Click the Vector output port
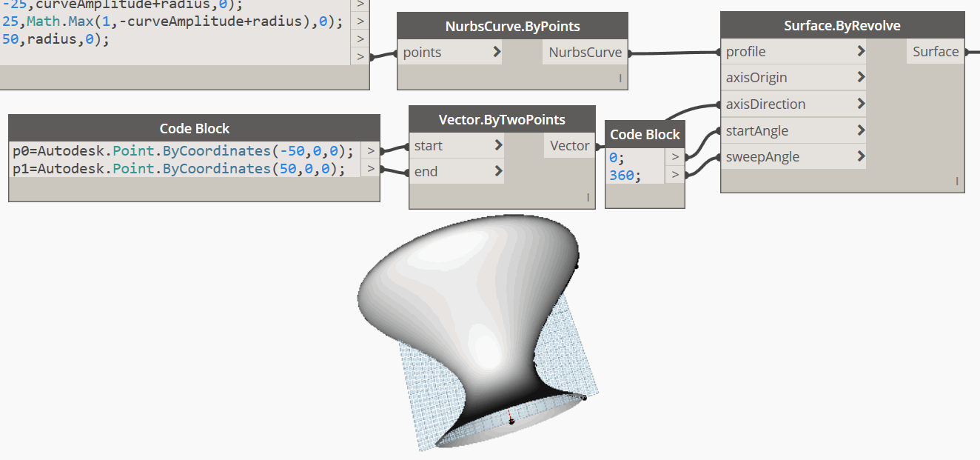The image size is (980, 460). click(570, 146)
